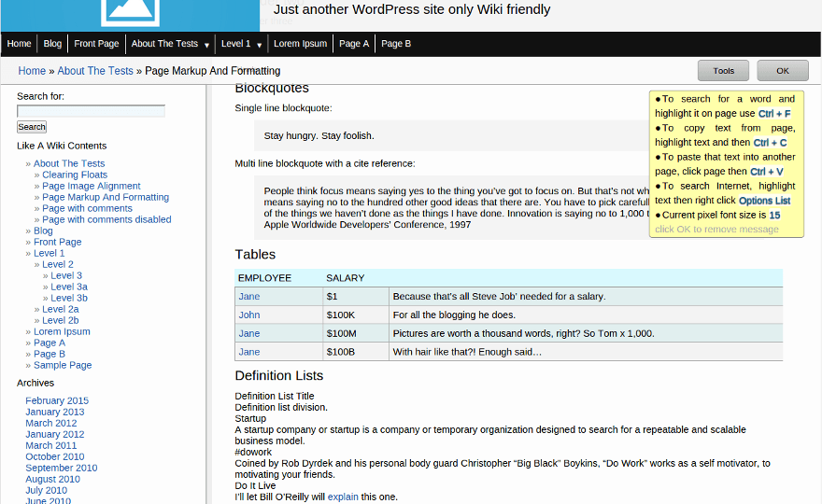This screenshot has width=822, height=504.
Task: Open Page A in sidebar contents
Action: pos(50,343)
